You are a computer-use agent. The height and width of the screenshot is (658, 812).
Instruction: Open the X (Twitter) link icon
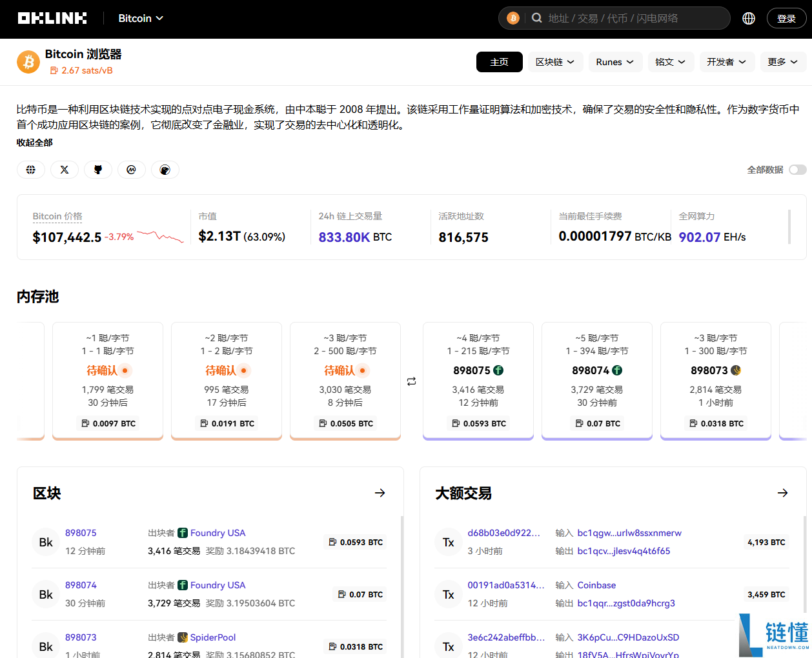[65, 170]
